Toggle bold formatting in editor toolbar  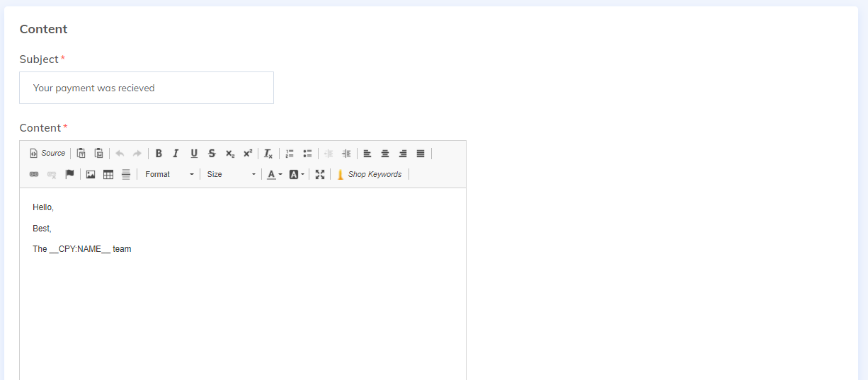click(159, 154)
